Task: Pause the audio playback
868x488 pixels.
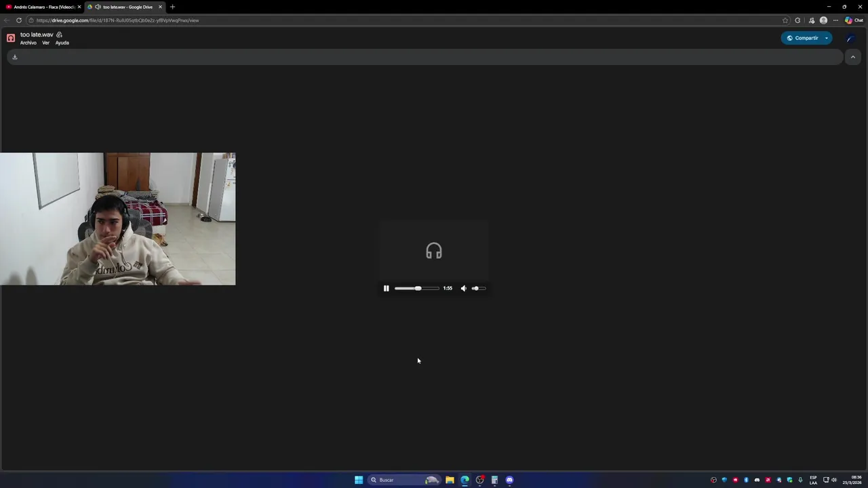Action: point(387,288)
